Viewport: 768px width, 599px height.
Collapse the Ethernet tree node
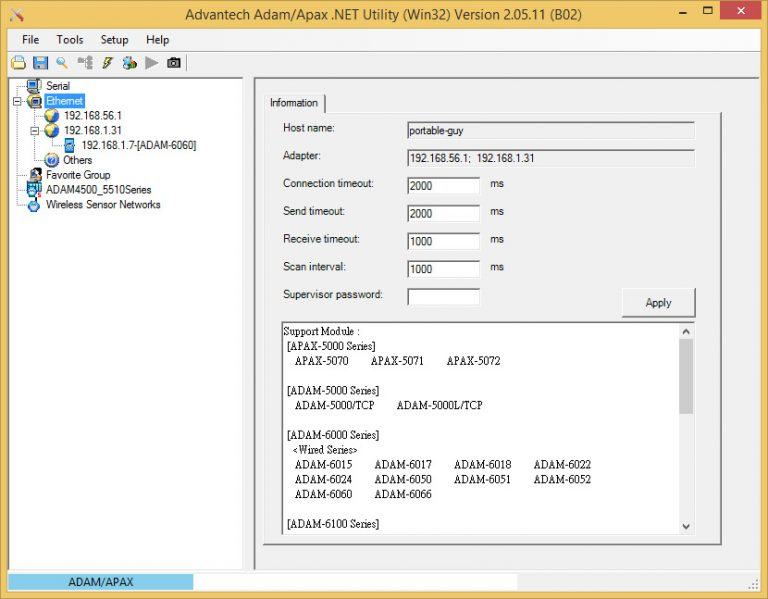(17, 101)
